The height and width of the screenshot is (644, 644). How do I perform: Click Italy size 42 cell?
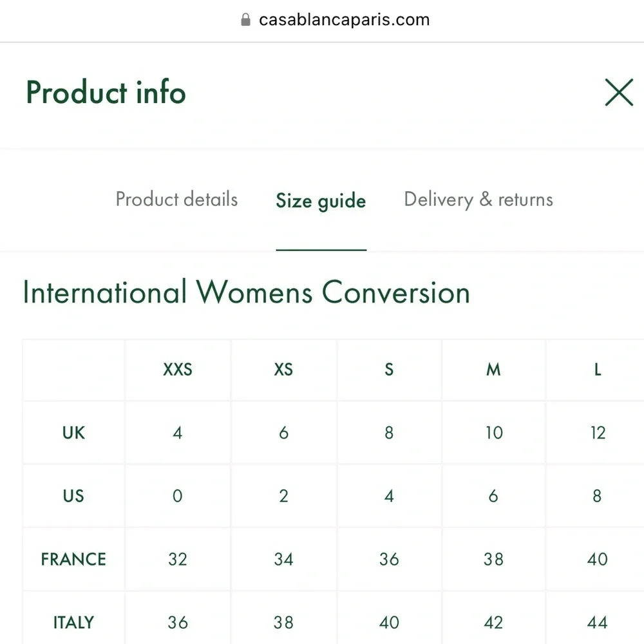(x=493, y=623)
